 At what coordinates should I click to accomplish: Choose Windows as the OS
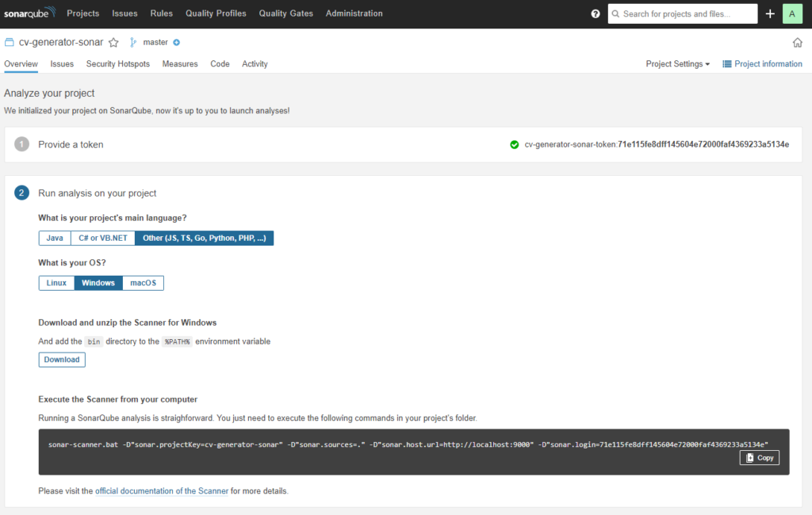coord(98,283)
